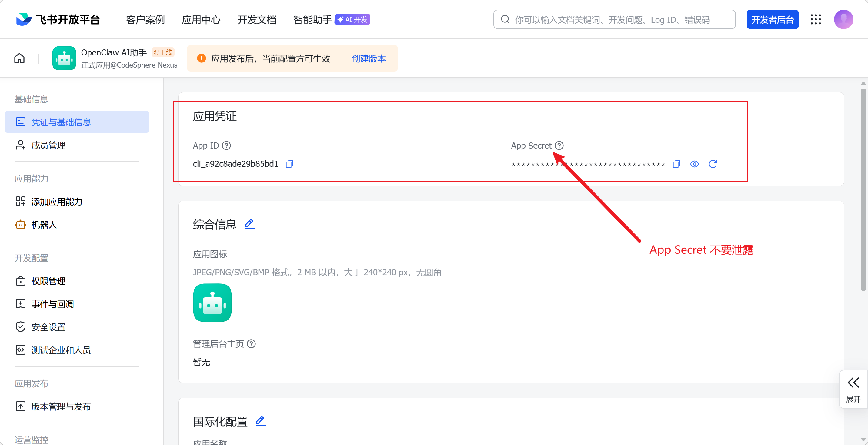The width and height of the screenshot is (868, 445).
Task: Click the application icon thumbnail
Action: [212, 303]
